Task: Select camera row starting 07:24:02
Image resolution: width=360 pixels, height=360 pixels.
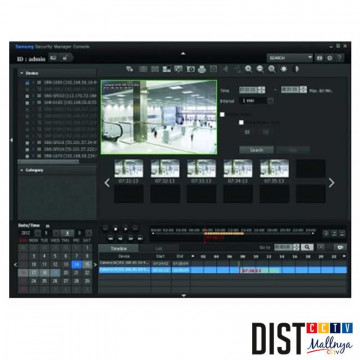Action: point(223,263)
